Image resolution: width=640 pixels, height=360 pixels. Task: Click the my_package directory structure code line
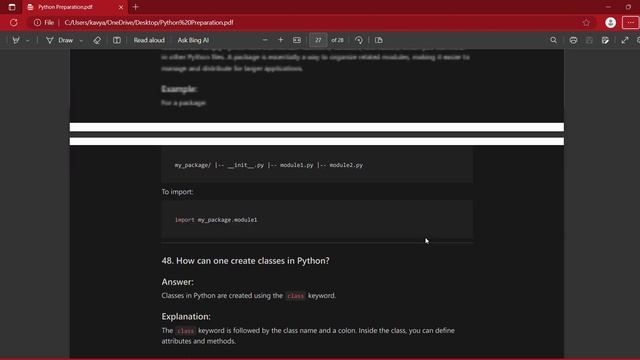coord(269,165)
